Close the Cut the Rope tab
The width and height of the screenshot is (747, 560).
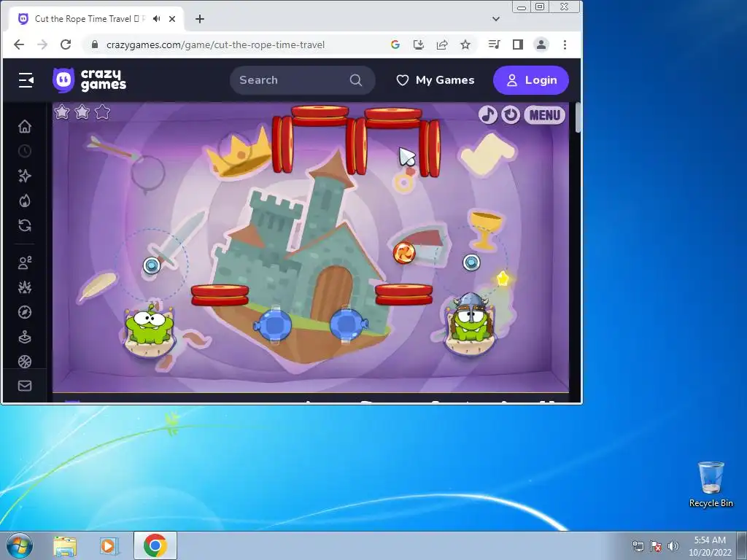[172, 19]
